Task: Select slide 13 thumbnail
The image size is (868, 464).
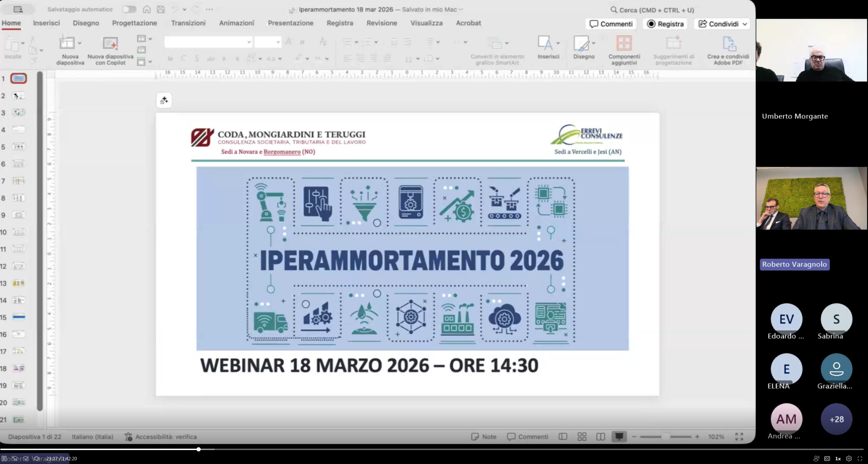Action: pyautogui.click(x=18, y=283)
